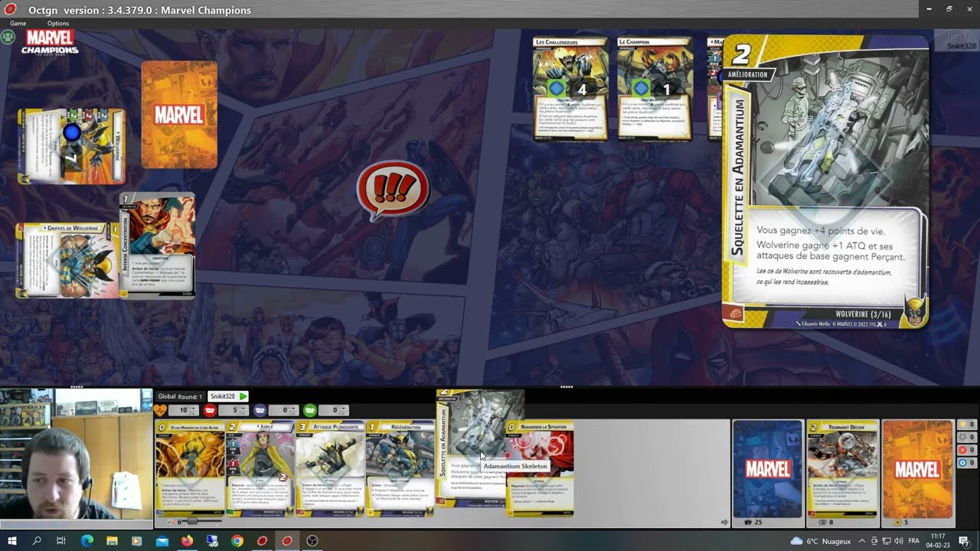Click the orange Marvel pile showing 5

pyautogui.click(x=917, y=468)
